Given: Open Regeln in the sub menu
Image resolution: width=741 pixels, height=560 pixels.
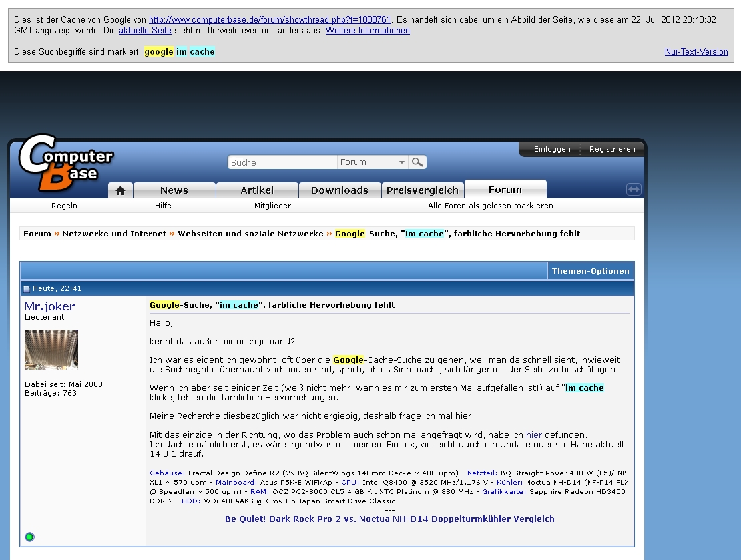Looking at the screenshot, I should 64,206.
